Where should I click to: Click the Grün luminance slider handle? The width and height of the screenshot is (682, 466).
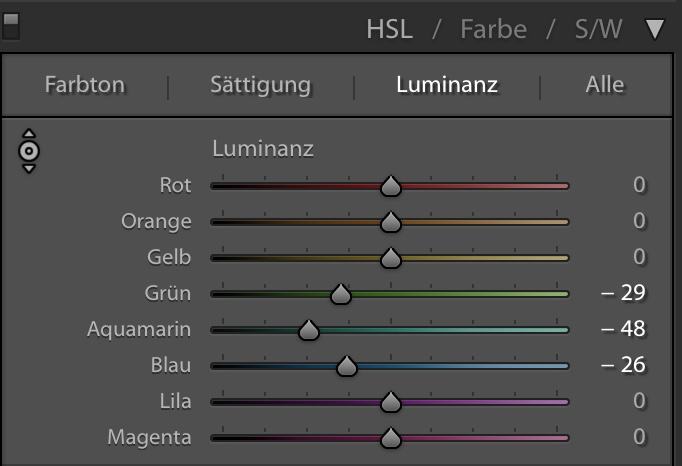click(x=341, y=294)
